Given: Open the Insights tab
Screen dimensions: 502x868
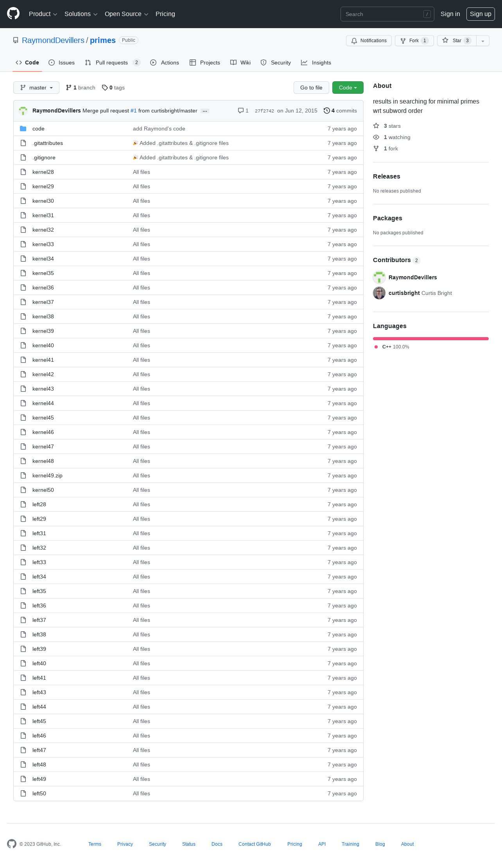Looking at the screenshot, I should click(x=316, y=63).
